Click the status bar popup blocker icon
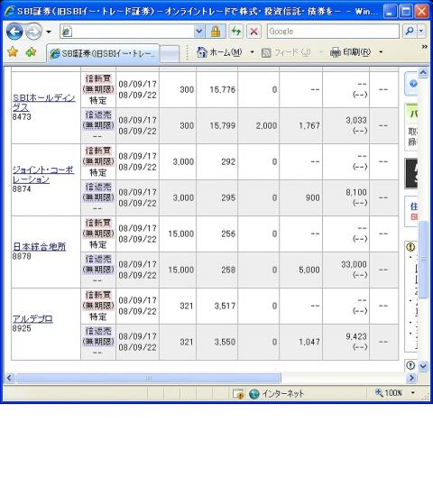 pyautogui.click(x=238, y=393)
